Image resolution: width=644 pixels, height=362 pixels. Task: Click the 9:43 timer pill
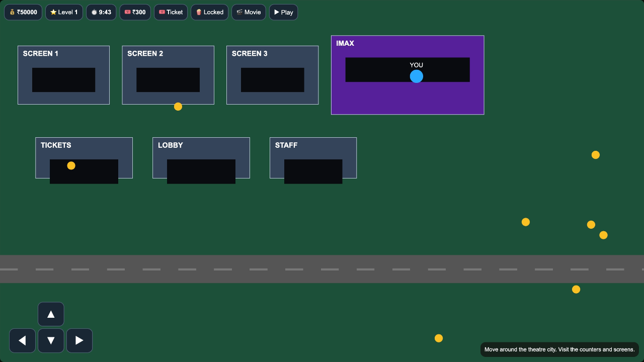[101, 12]
